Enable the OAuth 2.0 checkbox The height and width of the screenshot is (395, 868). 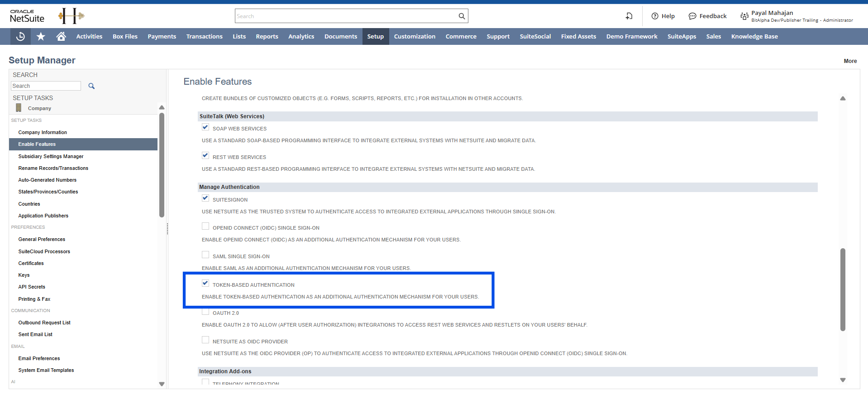pyautogui.click(x=205, y=312)
